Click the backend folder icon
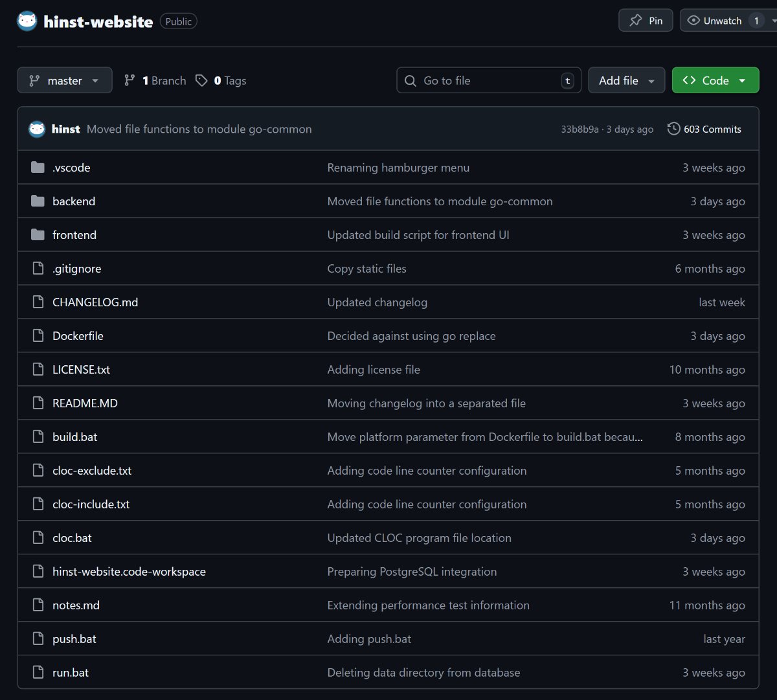Viewport: 777px width, 700px height. (x=38, y=201)
